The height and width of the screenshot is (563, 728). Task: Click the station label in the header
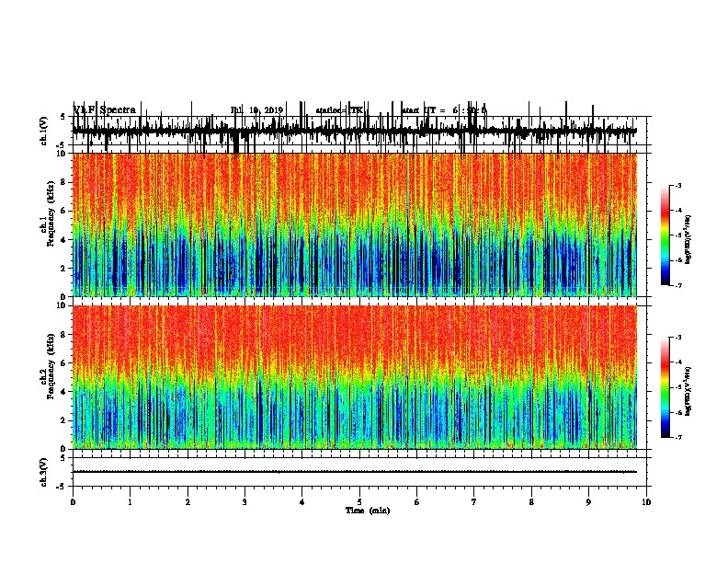point(340,110)
